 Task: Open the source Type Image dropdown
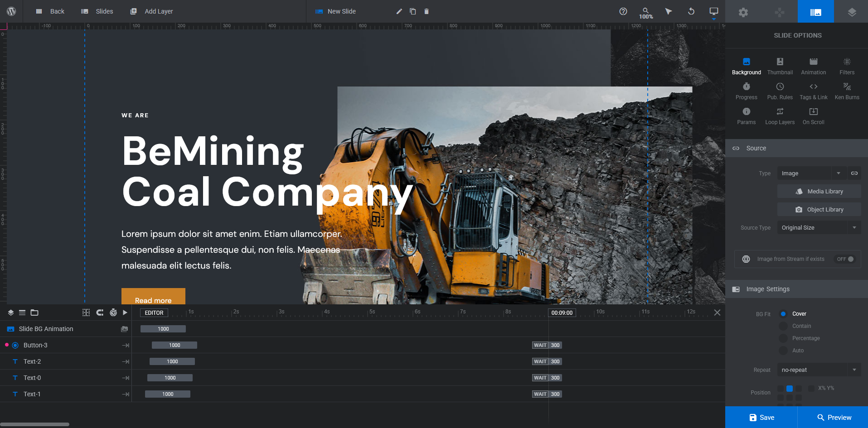click(x=810, y=173)
